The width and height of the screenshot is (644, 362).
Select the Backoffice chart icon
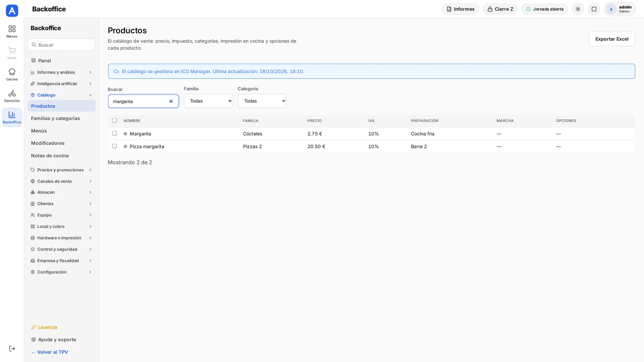coord(12,117)
